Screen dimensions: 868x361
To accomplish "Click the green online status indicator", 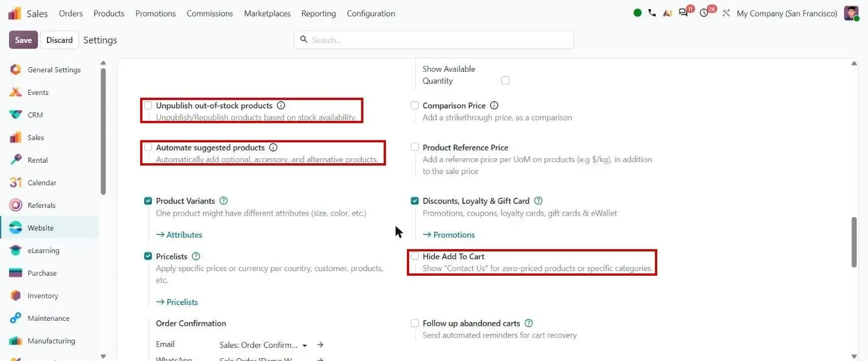I will pos(637,13).
